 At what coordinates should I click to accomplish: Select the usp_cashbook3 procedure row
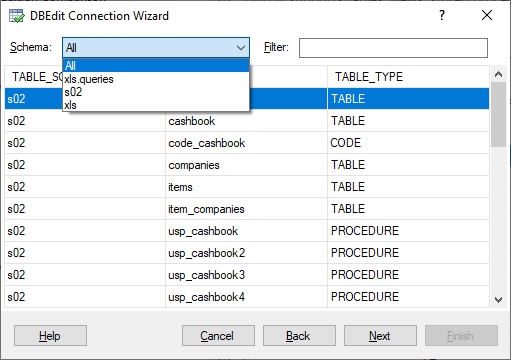point(247,275)
